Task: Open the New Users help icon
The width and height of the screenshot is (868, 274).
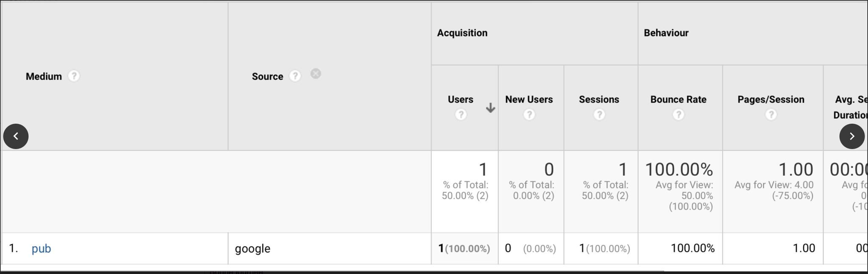Action: click(x=529, y=115)
